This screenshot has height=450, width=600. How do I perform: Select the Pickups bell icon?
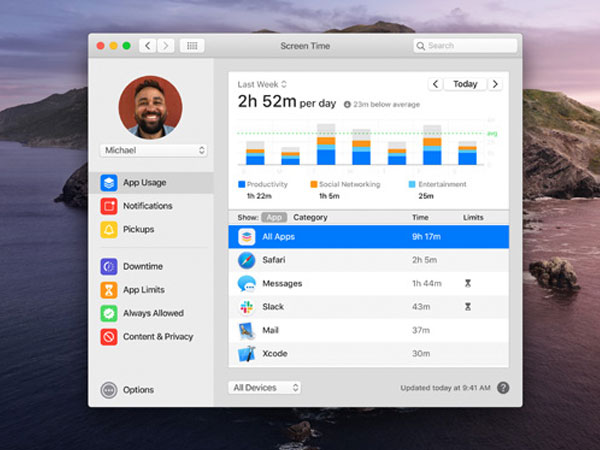point(109,229)
